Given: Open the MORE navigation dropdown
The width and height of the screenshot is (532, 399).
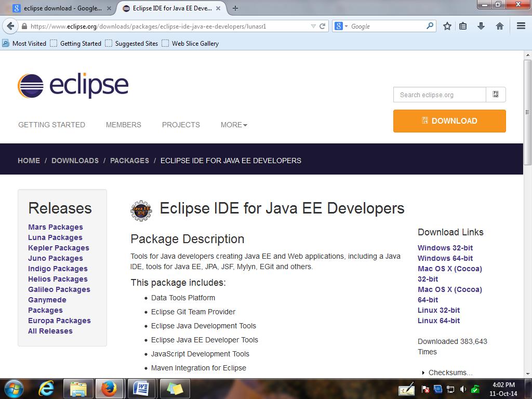Looking at the screenshot, I should click(233, 125).
